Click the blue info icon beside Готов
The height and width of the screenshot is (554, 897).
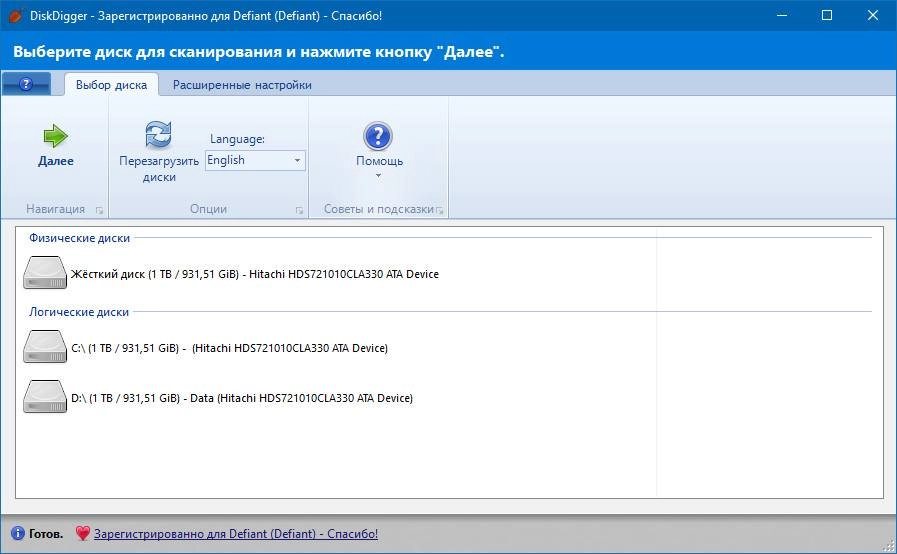pyautogui.click(x=18, y=533)
